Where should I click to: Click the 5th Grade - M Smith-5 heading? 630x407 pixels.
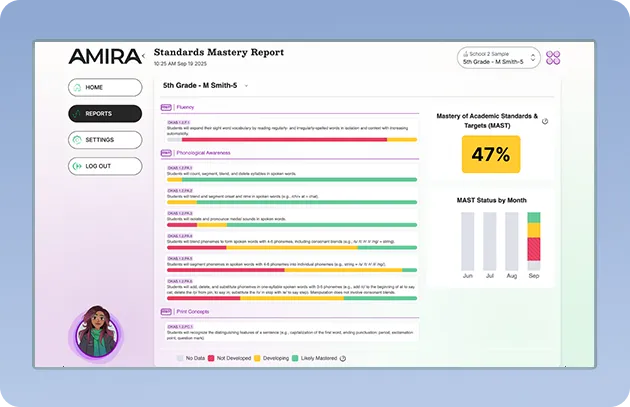pyautogui.click(x=200, y=85)
